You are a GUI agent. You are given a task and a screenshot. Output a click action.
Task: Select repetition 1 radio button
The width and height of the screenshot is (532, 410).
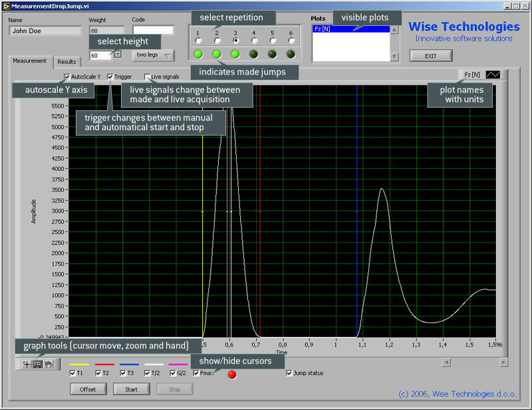198,41
